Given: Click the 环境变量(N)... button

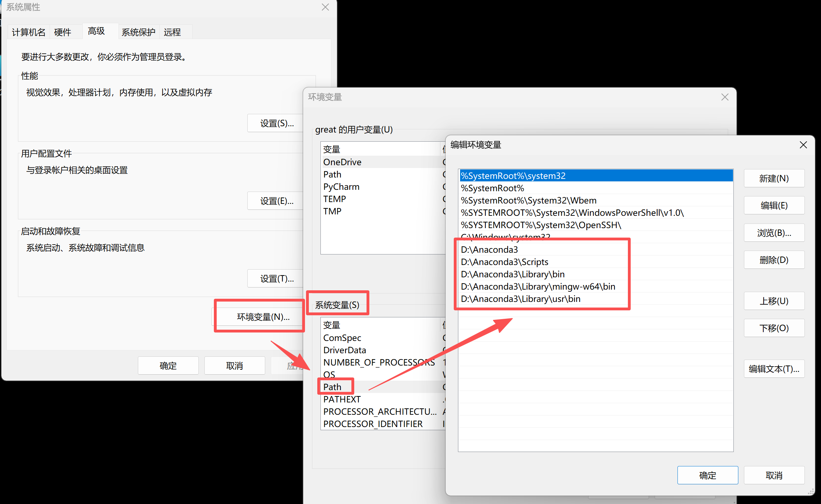Looking at the screenshot, I should coord(263,317).
